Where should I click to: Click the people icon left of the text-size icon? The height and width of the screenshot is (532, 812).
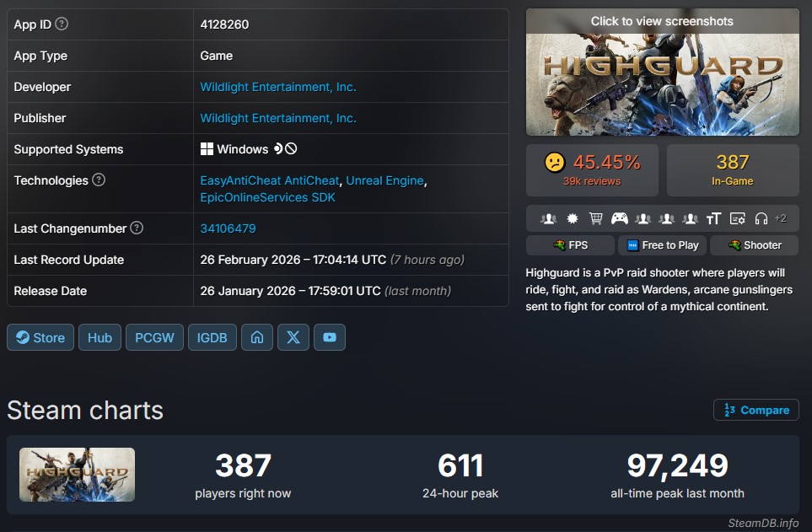point(690,218)
